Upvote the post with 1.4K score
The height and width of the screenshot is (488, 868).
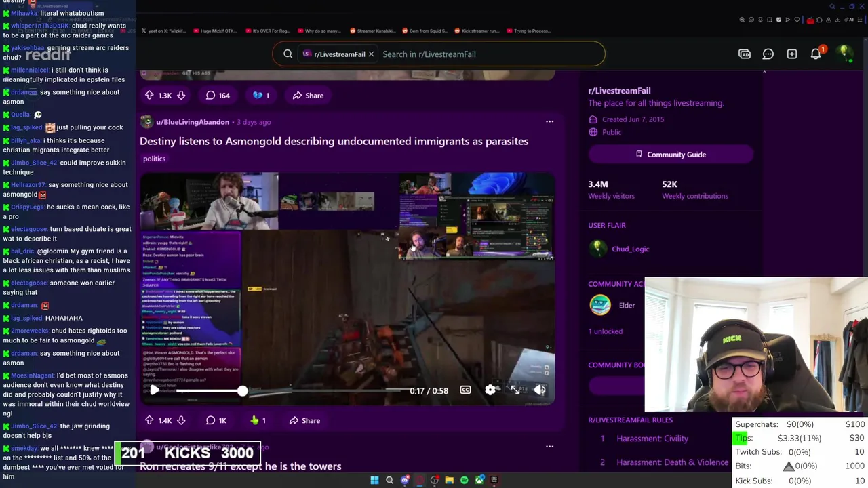[149, 420]
